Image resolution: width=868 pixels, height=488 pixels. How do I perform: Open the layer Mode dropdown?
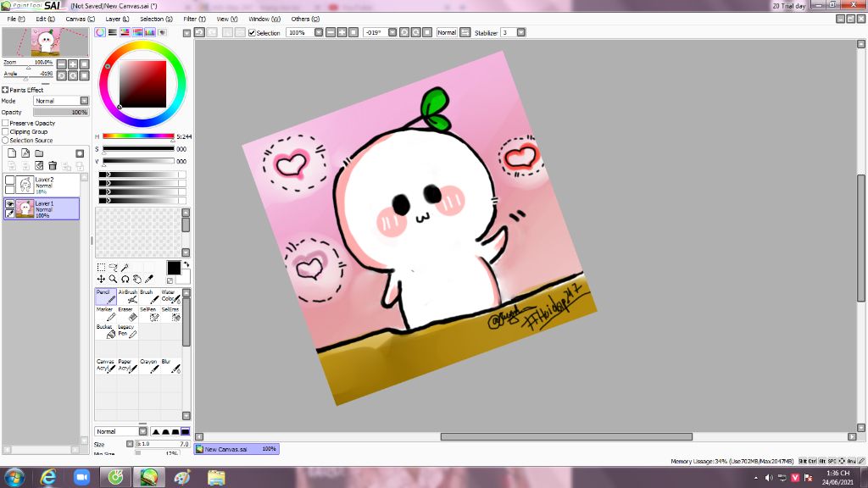click(x=84, y=101)
